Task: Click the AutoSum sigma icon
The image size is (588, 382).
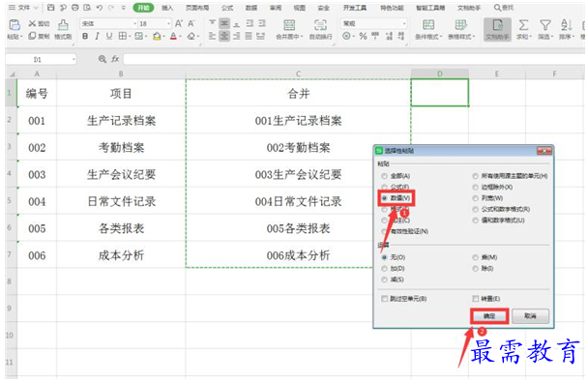Action: tap(523, 25)
